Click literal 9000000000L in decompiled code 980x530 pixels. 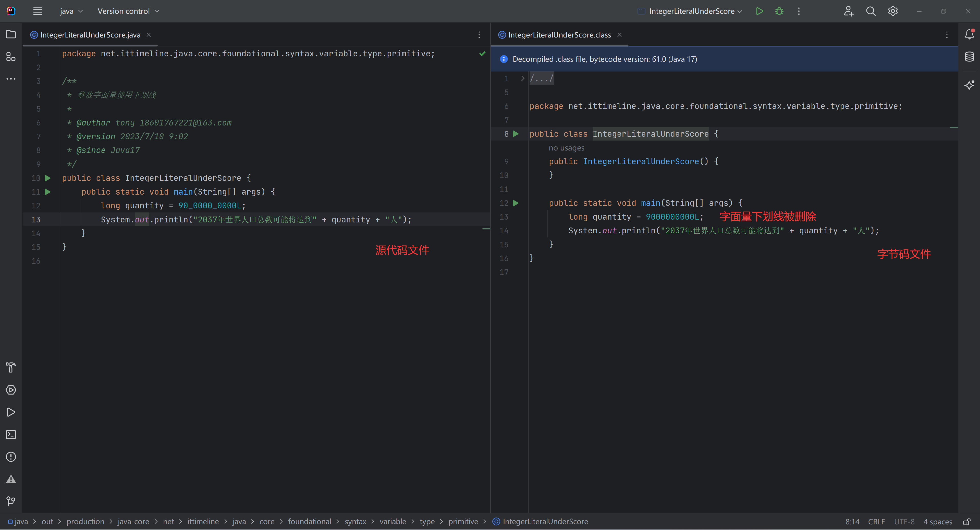coord(672,217)
